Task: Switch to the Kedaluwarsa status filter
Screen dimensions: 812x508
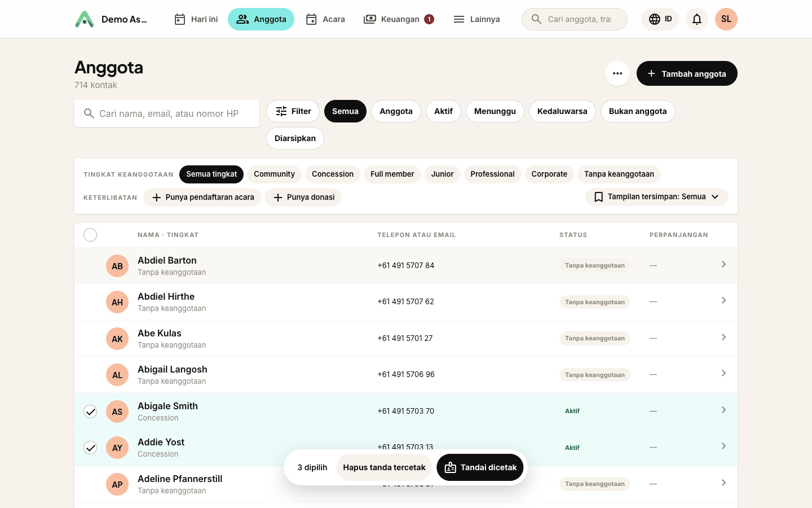Action: [x=562, y=111]
